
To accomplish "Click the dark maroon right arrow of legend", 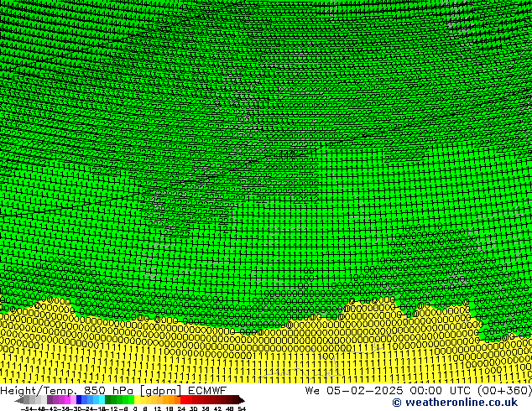I will [242, 400].
